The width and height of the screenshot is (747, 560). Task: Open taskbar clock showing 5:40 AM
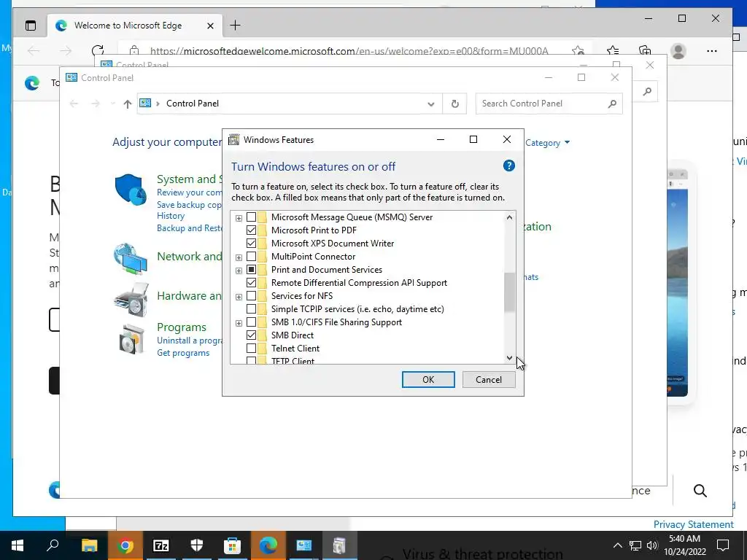pos(684,545)
